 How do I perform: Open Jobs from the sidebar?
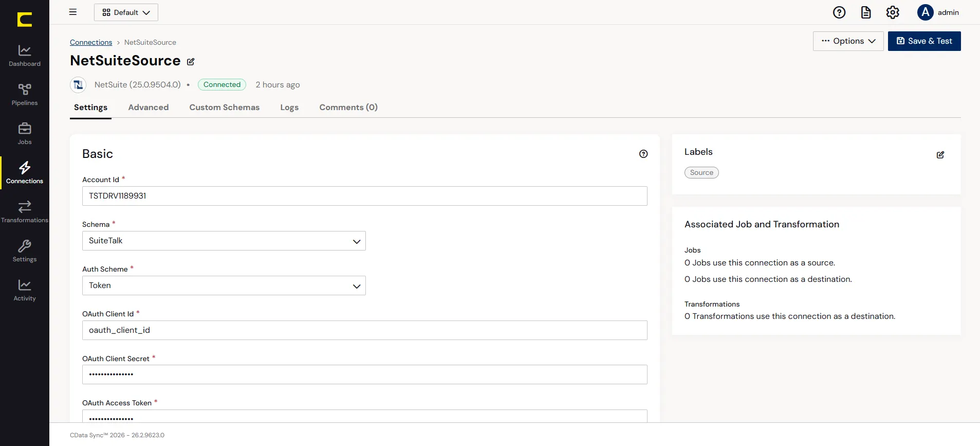coord(25,134)
